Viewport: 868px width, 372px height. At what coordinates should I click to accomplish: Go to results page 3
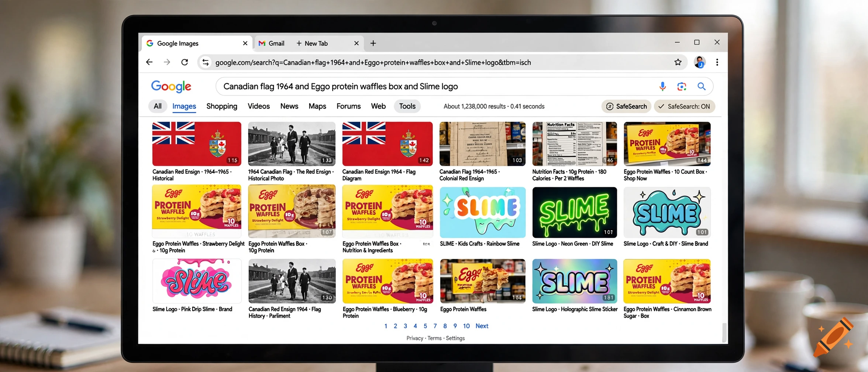point(405,326)
